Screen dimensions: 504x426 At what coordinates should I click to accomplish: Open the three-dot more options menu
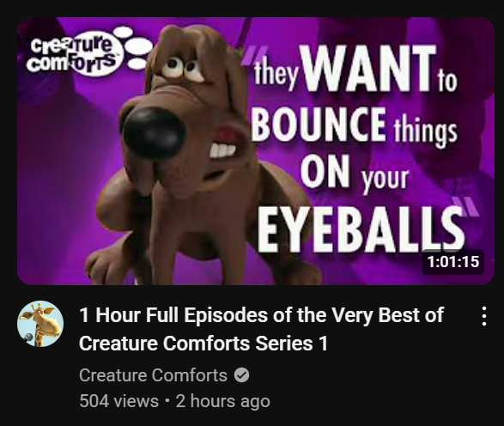484,316
